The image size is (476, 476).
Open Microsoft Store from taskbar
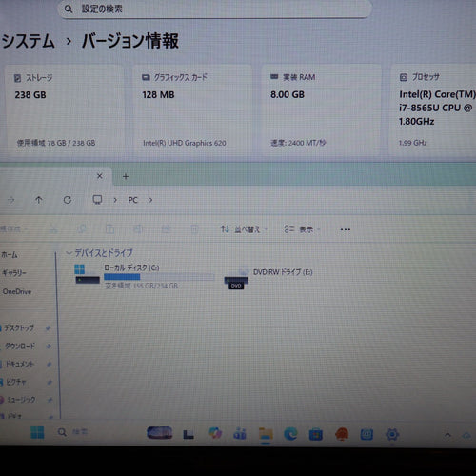point(316,434)
